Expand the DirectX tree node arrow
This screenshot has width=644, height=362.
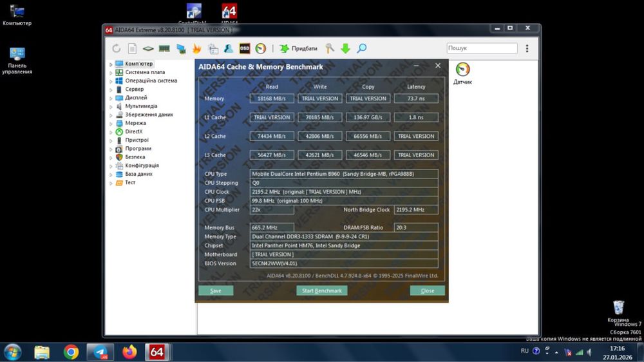[111, 132]
